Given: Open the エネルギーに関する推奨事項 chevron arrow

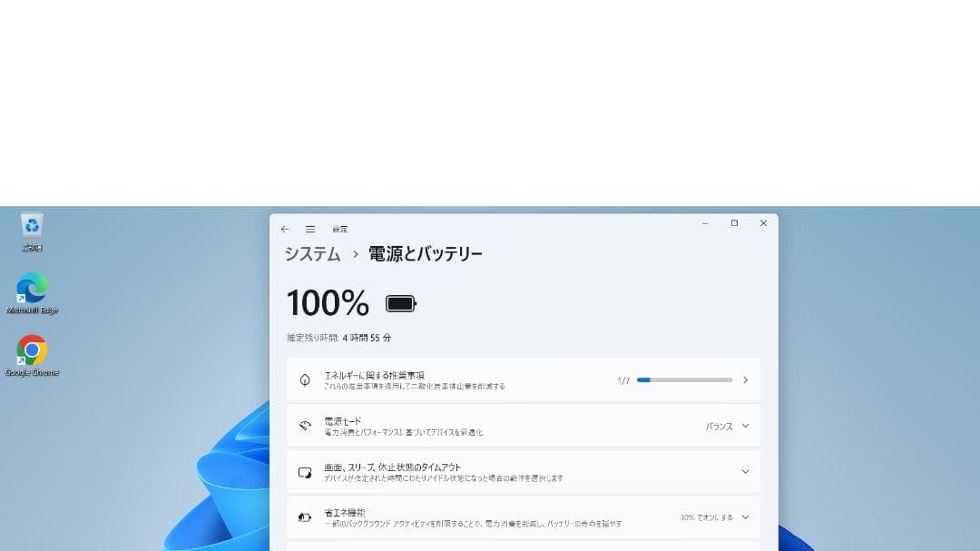Looking at the screenshot, I should [745, 380].
